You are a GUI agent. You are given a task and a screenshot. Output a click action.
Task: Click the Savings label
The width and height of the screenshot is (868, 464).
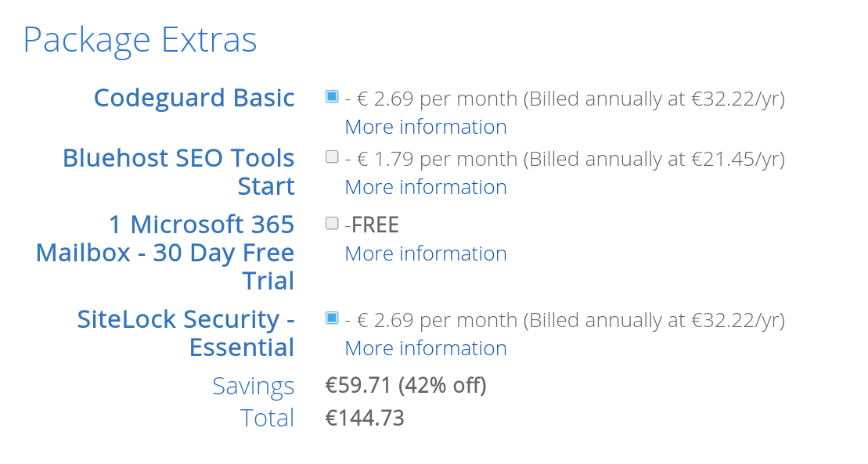click(253, 386)
